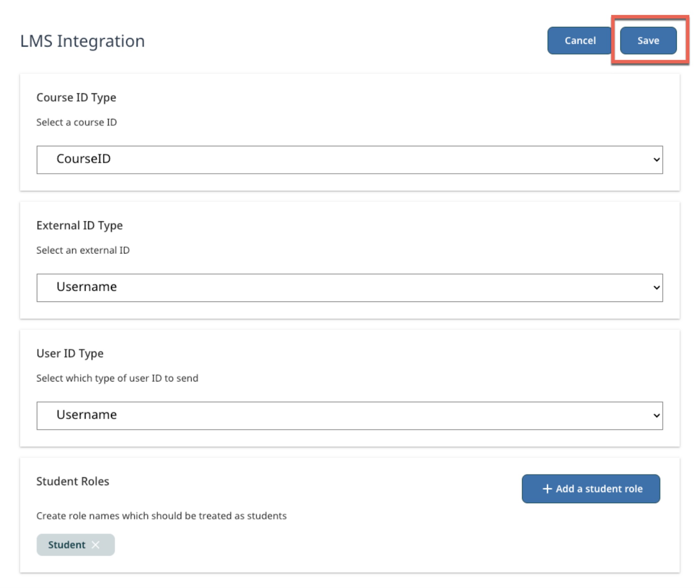Click the LMS Integration heading
This screenshot has height=588, width=700.
pyautogui.click(x=82, y=41)
